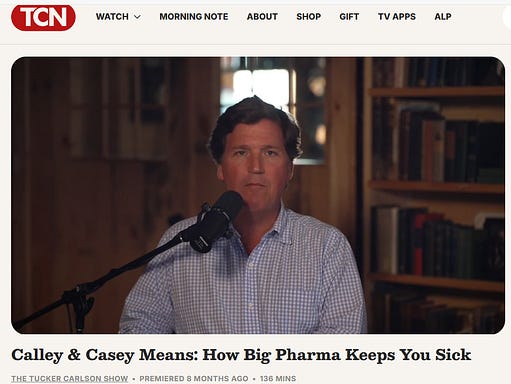
Task: Expand the WATCH dropdown chevron
Action: (137, 17)
